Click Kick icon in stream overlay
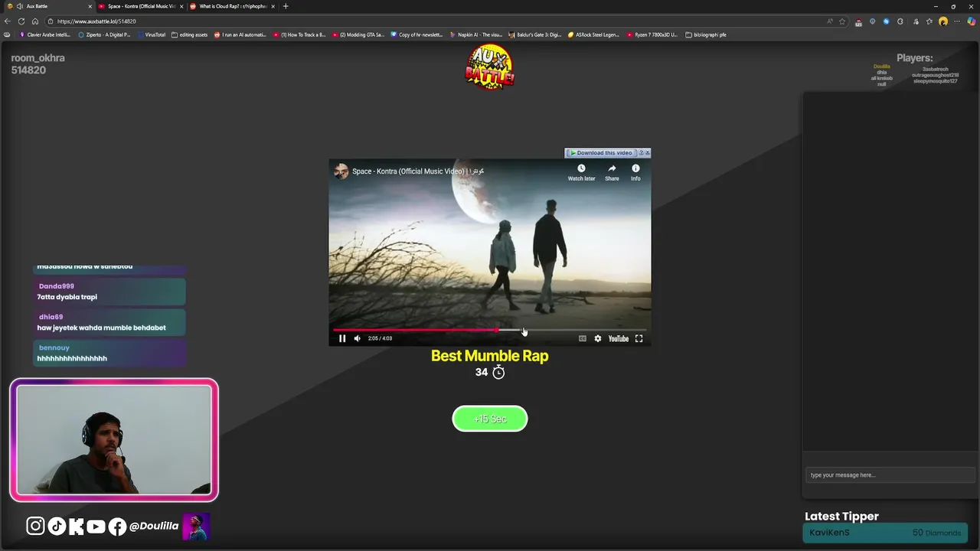Viewport: 980px width, 551px height. coord(76,526)
